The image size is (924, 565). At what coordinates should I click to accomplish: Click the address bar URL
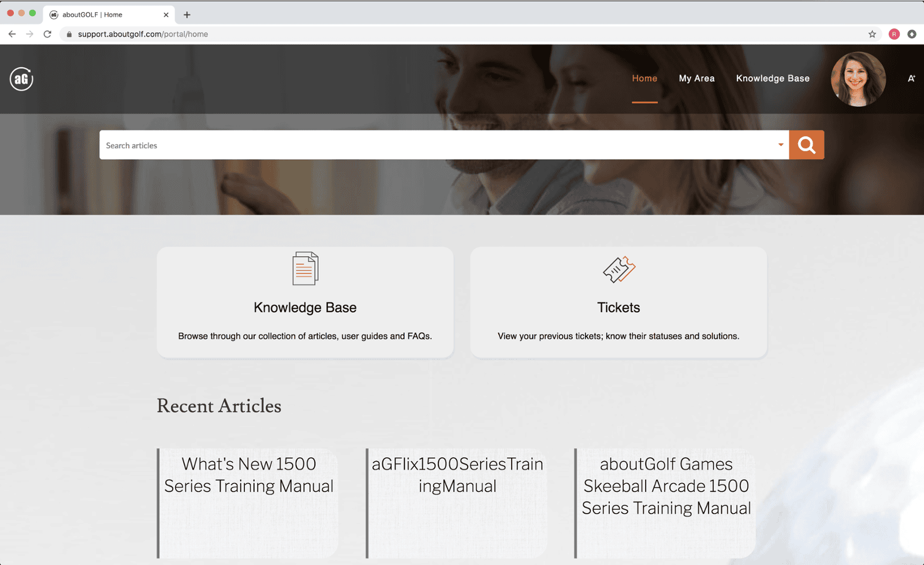pyautogui.click(x=143, y=34)
